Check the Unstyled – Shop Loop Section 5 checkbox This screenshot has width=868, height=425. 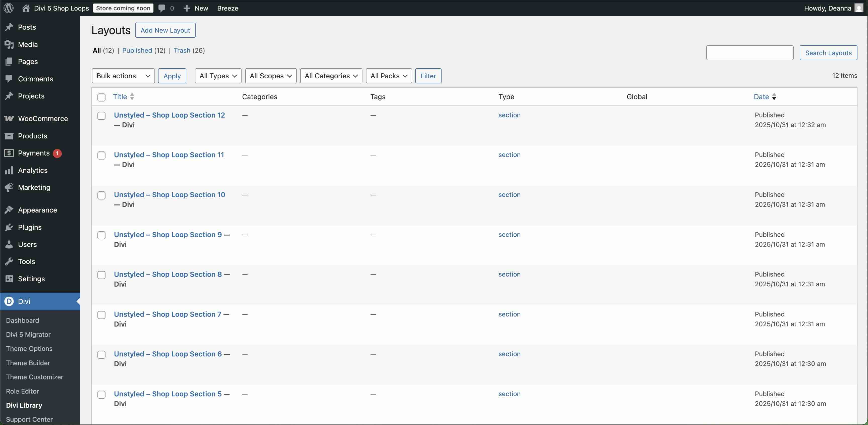pos(101,394)
